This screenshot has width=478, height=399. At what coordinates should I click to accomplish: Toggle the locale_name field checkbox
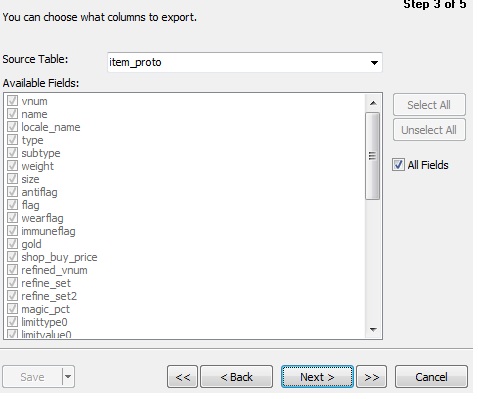[12, 127]
